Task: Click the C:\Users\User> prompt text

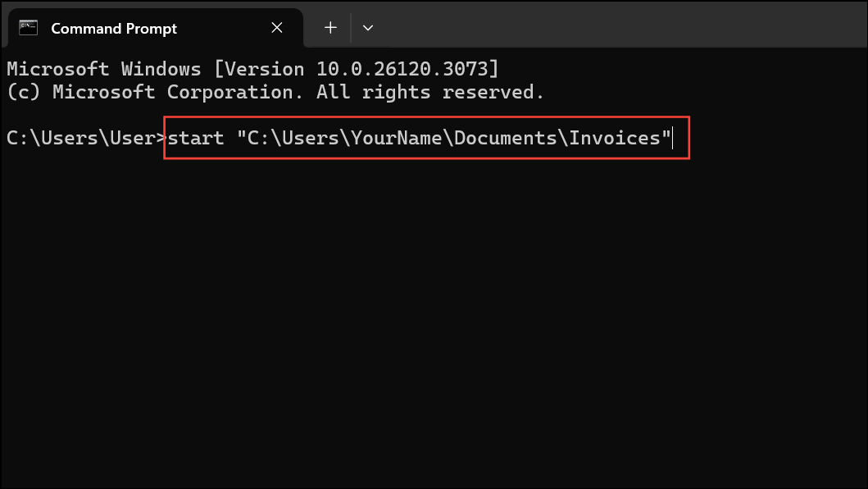Action: point(86,138)
